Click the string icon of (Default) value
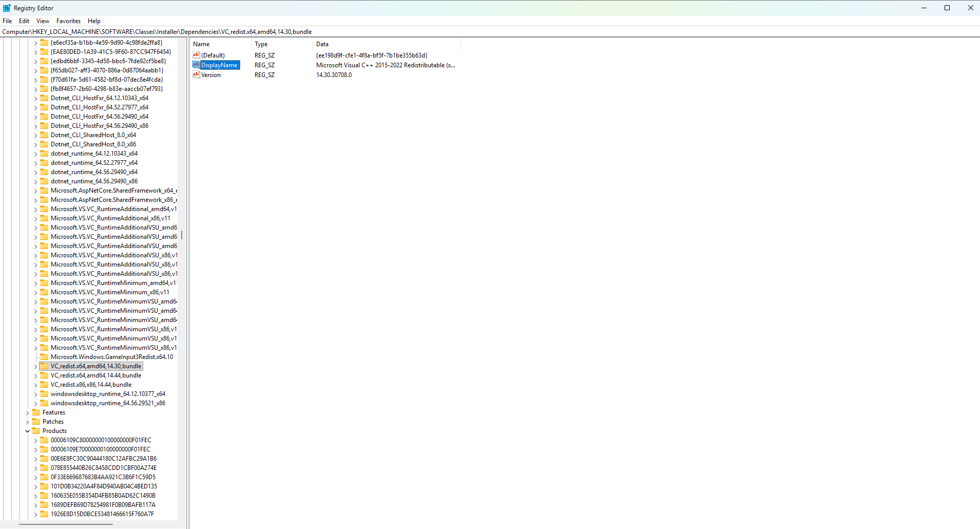The height and width of the screenshot is (529, 980). tap(196, 55)
